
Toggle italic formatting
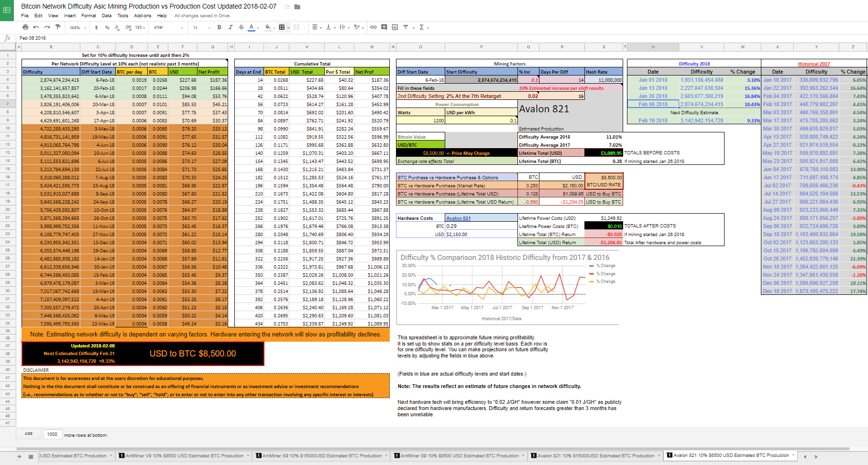click(x=230, y=27)
